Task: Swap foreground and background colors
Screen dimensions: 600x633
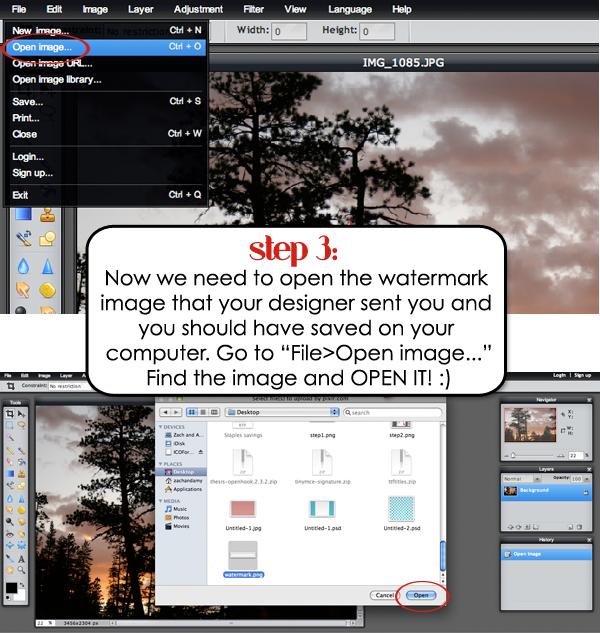Action: [22, 585]
